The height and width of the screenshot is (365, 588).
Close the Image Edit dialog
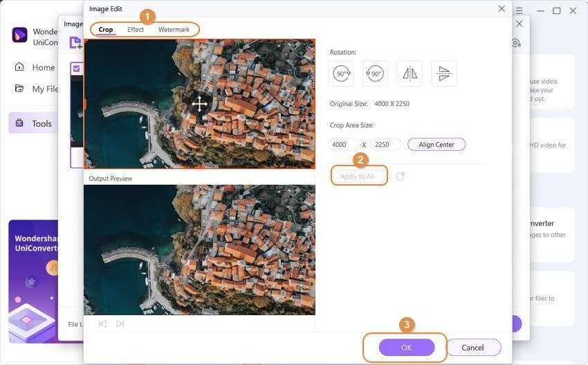pos(502,9)
